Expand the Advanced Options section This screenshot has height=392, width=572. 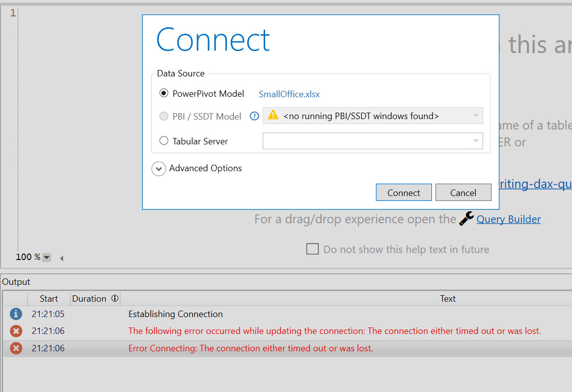pos(159,169)
